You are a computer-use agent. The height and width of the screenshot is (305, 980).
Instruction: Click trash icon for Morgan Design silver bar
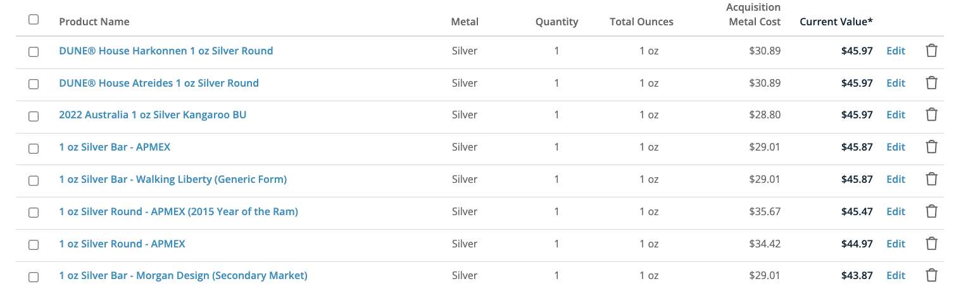pos(931,275)
